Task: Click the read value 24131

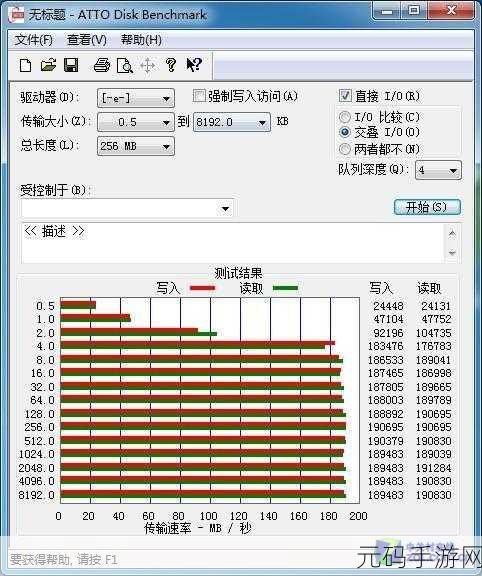Action: [436, 306]
